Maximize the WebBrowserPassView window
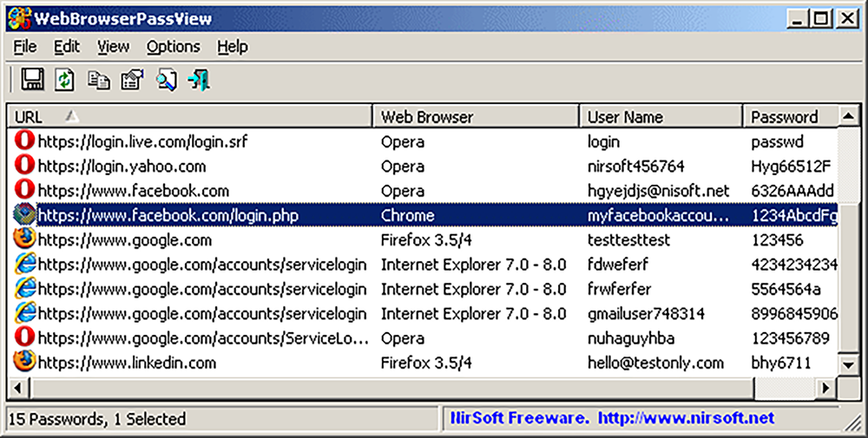Screen dimensions: 868x438 [x=821, y=19]
